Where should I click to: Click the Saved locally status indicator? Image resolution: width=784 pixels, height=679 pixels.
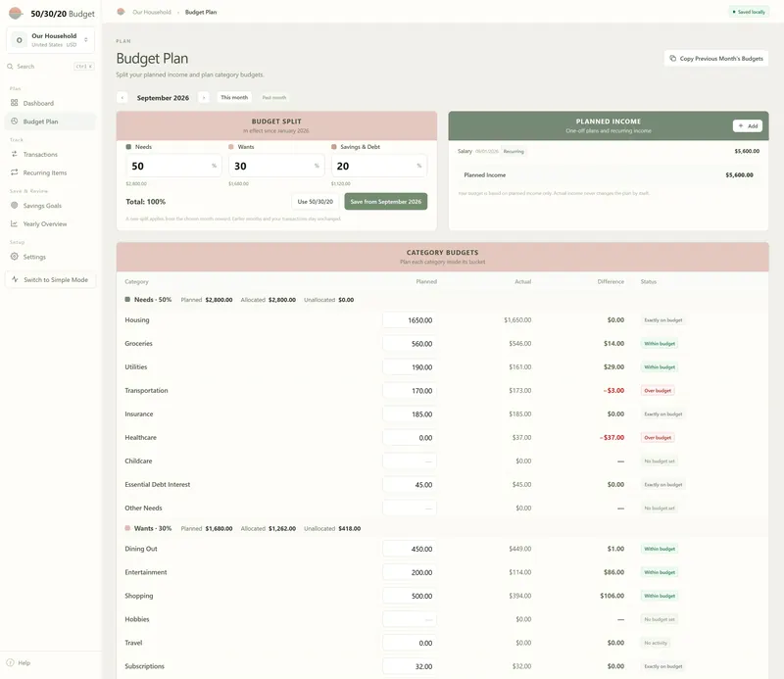point(748,12)
